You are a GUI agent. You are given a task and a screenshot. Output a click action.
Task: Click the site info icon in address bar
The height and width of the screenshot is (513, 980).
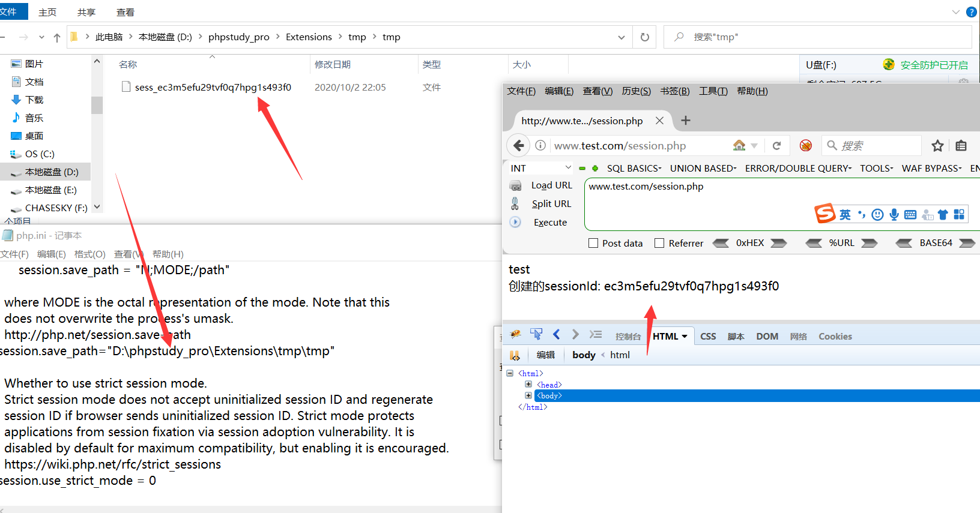540,146
